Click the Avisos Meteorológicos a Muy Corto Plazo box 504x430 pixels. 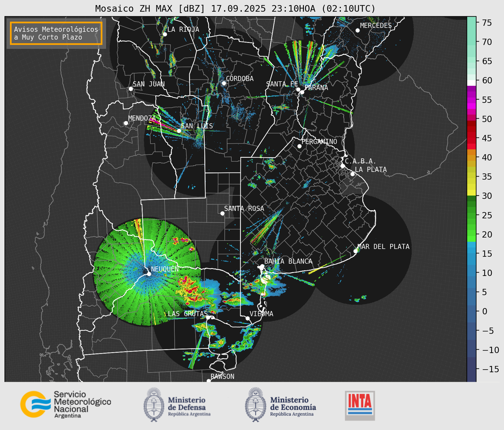(x=56, y=33)
